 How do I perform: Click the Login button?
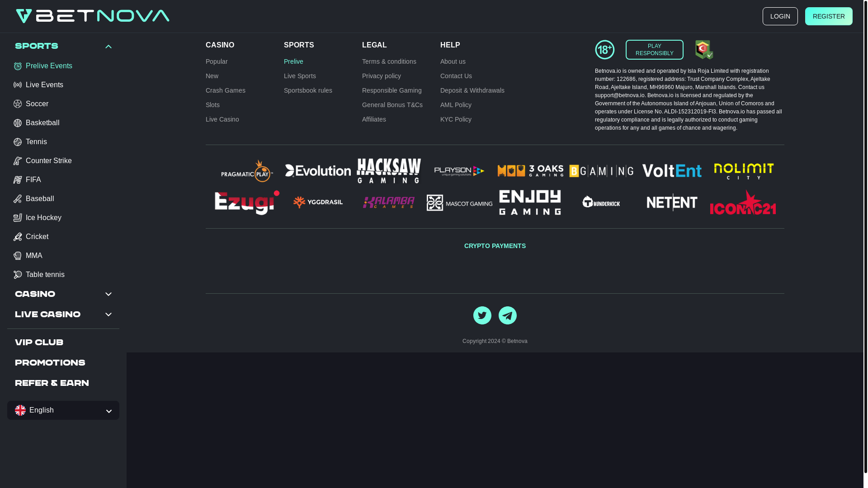click(780, 16)
